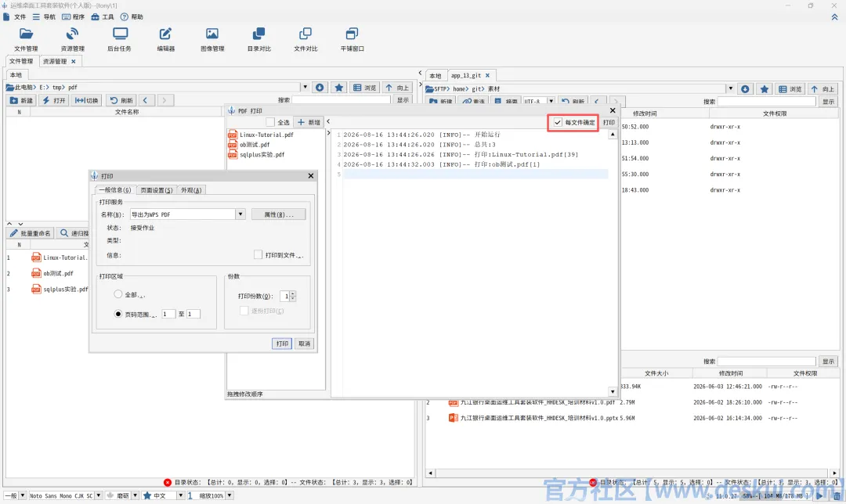
Task: Close the app_13_git tab with its x
Action: pos(487,75)
